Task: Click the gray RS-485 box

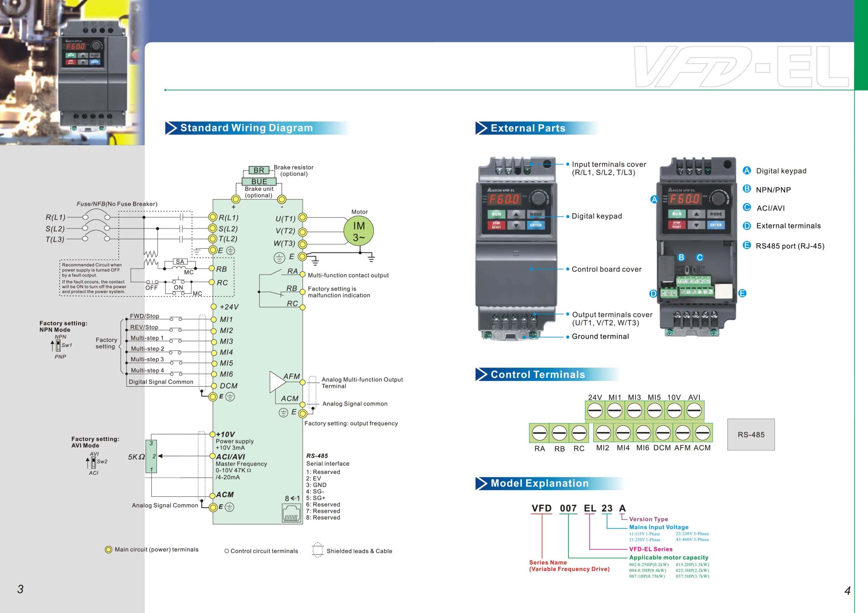Action: (751, 435)
